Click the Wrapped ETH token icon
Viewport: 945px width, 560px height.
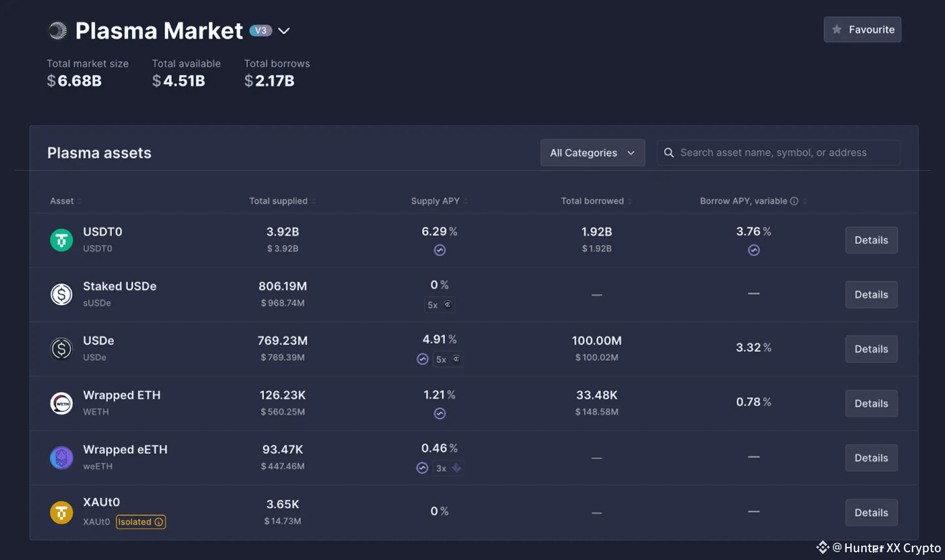point(62,404)
